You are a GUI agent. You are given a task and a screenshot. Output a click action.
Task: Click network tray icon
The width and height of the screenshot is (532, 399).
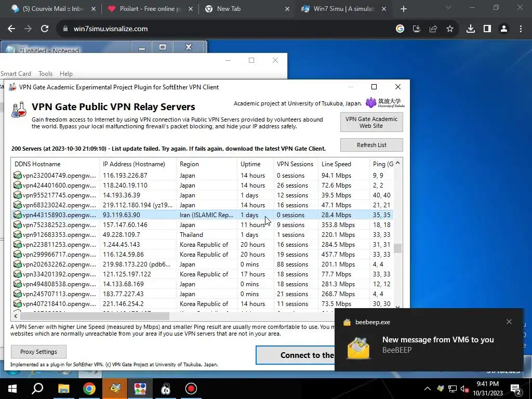[453, 389]
